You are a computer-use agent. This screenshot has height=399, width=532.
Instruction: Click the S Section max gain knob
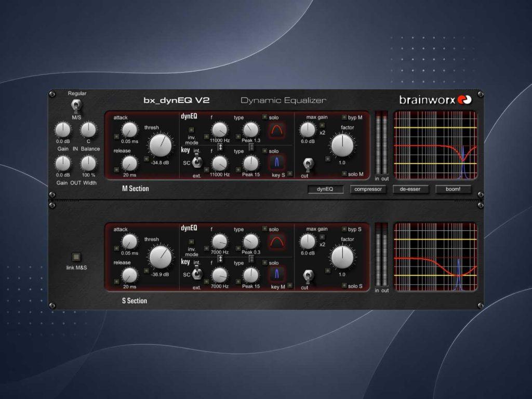(x=308, y=242)
